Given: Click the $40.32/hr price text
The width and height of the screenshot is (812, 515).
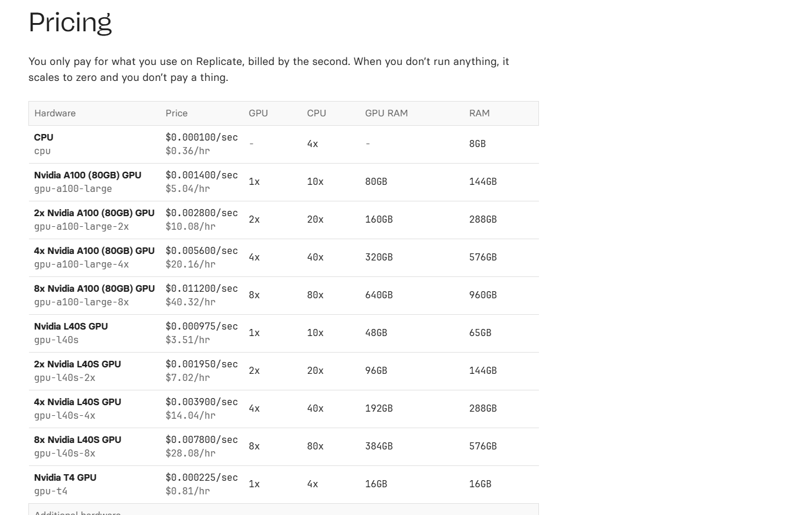Looking at the screenshot, I should click(x=190, y=302).
